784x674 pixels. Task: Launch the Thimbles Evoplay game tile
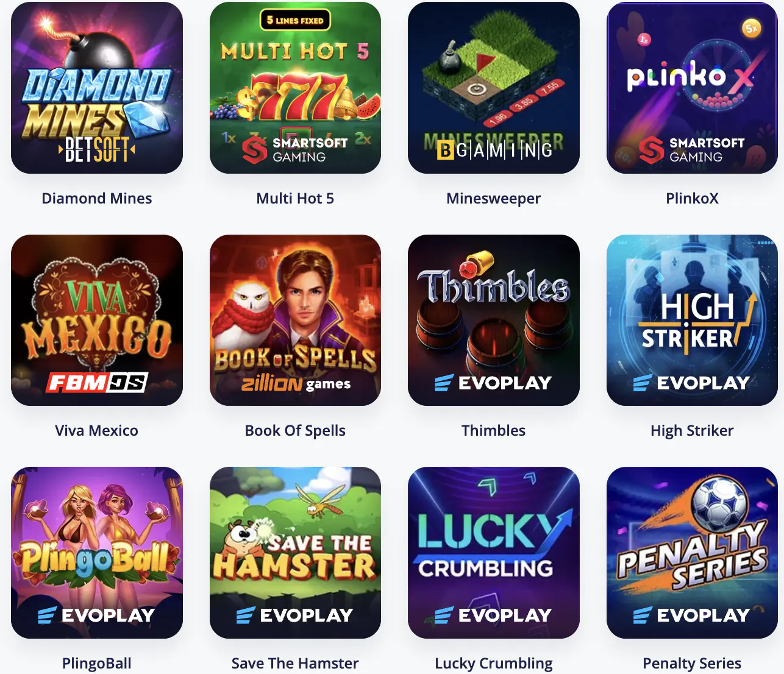tap(494, 320)
